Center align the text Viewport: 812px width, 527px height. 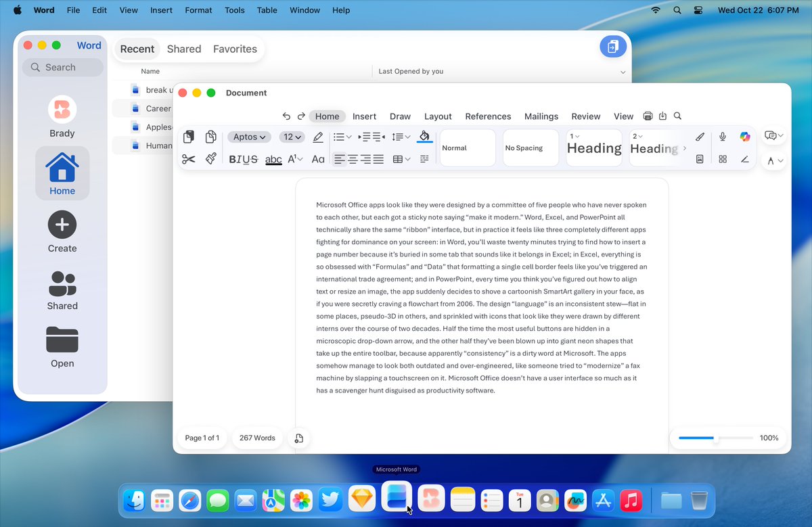click(353, 159)
